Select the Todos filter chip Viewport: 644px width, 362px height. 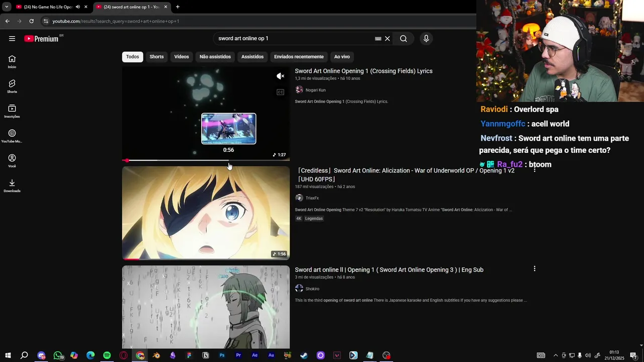click(x=133, y=57)
